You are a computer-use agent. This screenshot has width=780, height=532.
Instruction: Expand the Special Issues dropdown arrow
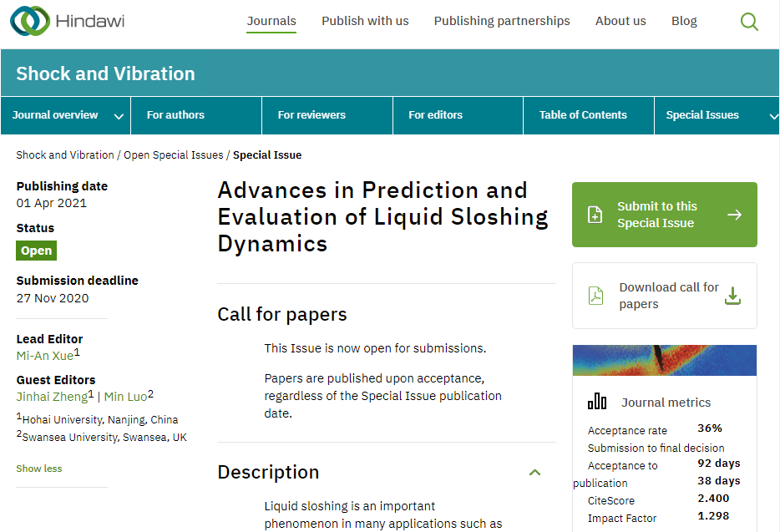(773, 116)
